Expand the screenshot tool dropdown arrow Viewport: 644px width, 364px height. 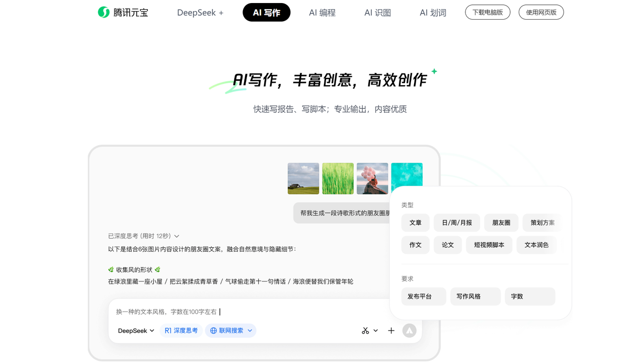375,331
